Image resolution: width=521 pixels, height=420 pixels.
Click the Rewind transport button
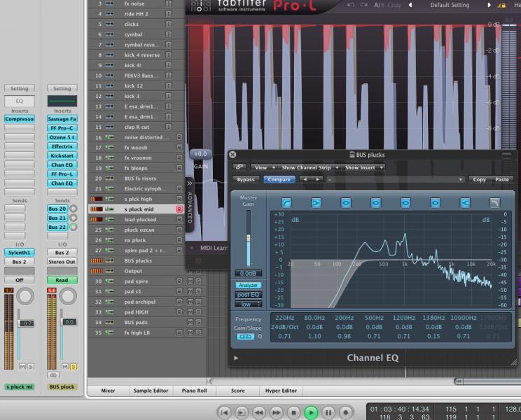click(x=259, y=413)
